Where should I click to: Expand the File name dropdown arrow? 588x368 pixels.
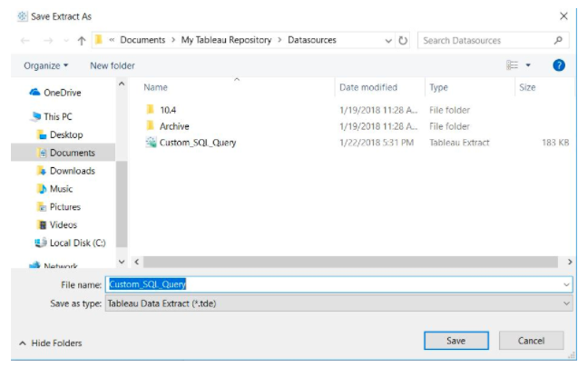(x=566, y=284)
